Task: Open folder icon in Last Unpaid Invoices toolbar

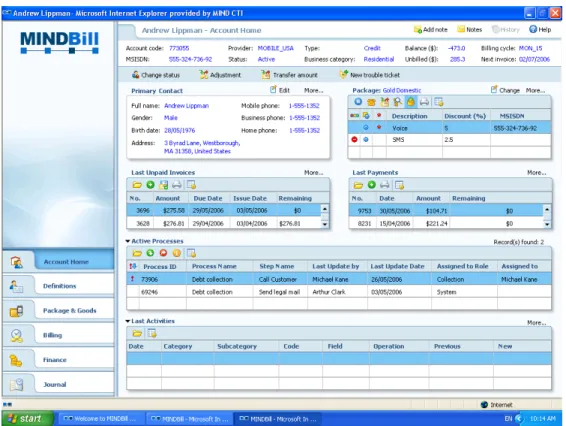Action: [x=137, y=185]
